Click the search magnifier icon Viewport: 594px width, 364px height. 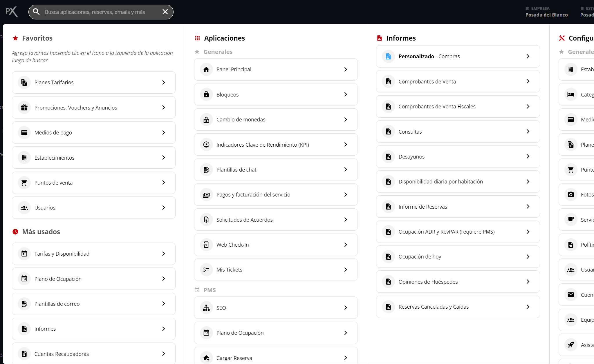click(x=36, y=12)
